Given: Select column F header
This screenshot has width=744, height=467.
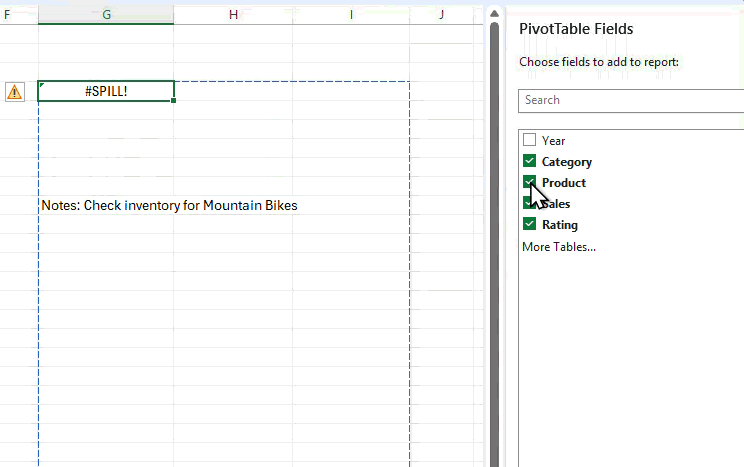Looking at the screenshot, I should (x=19, y=15).
